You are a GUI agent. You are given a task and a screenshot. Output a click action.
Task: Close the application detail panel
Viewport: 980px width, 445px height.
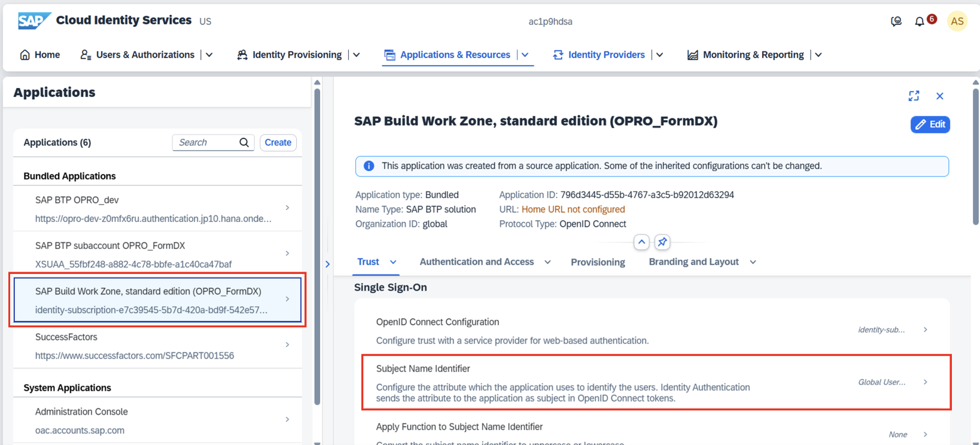pyautogui.click(x=940, y=96)
